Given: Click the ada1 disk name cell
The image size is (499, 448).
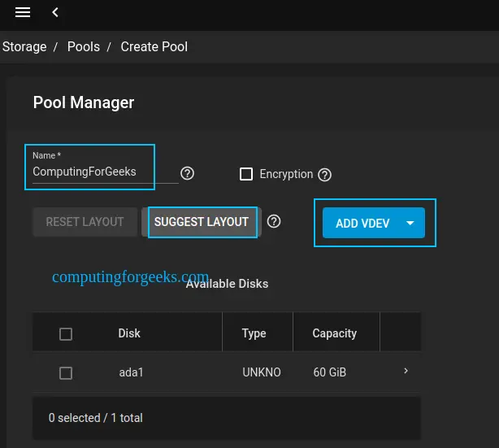Looking at the screenshot, I should pyautogui.click(x=131, y=372).
